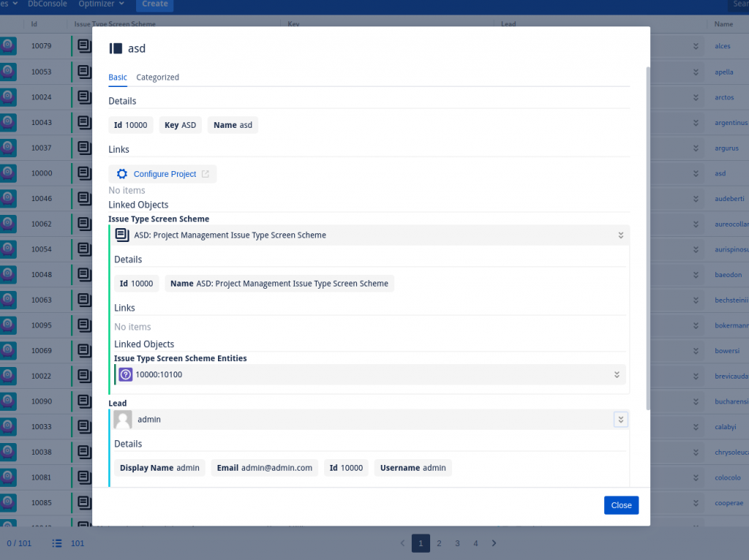Expand the 10000:10100 entity row

pyautogui.click(x=617, y=375)
